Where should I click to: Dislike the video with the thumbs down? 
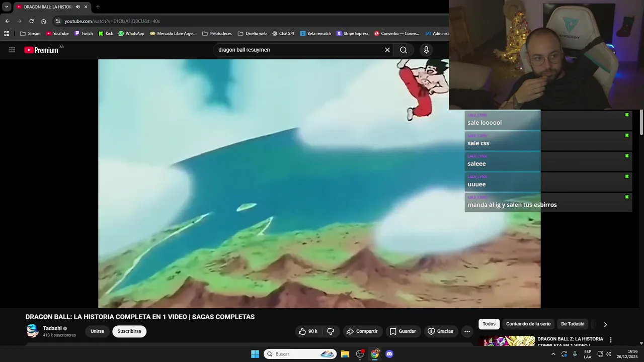tap(331, 331)
